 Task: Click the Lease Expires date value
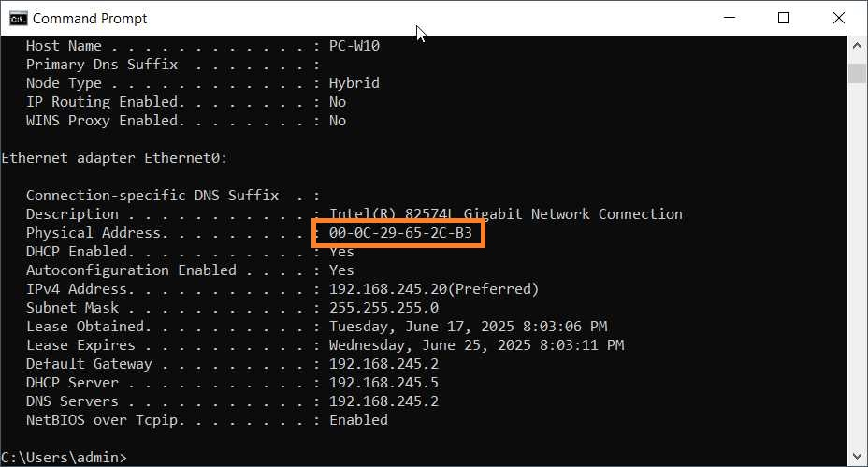pyautogui.click(x=476, y=345)
